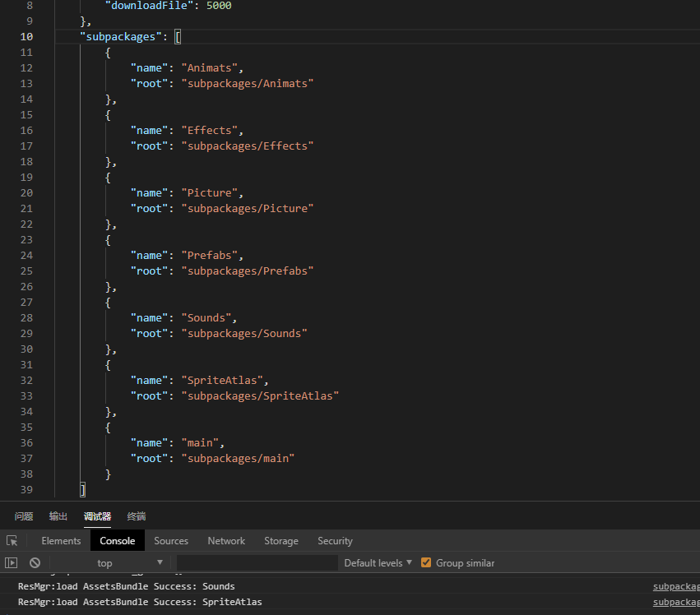The image size is (700, 615).
Task: Click the "Prefabs" name value
Action: point(210,255)
